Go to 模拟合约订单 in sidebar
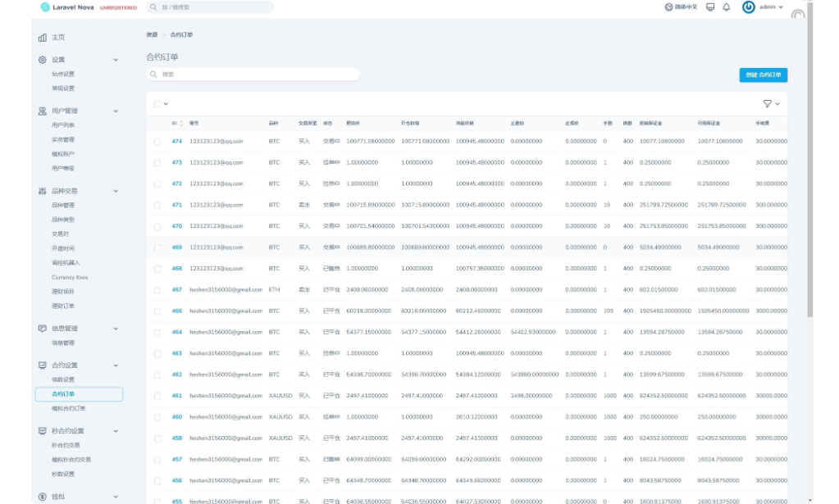The height and width of the screenshot is (504, 839). click(x=68, y=408)
